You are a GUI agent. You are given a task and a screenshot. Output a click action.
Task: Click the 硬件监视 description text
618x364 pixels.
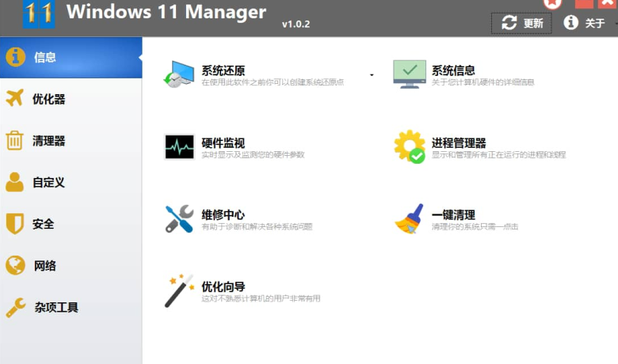pyautogui.click(x=253, y=154)
